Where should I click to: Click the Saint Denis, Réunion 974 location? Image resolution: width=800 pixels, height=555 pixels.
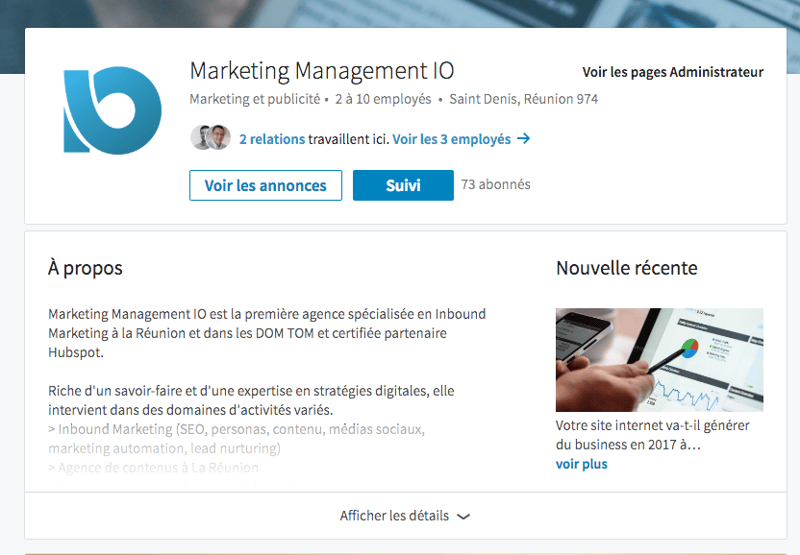523,99
